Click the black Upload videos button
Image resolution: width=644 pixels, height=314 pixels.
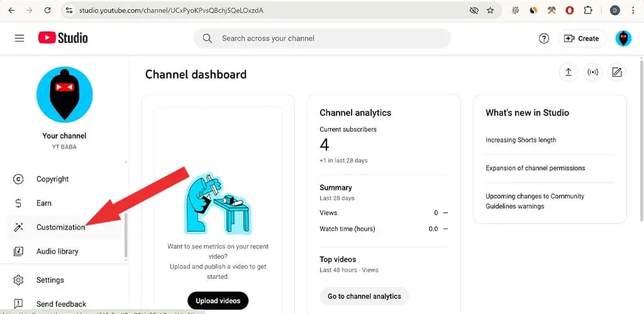[x=218, y=300]
